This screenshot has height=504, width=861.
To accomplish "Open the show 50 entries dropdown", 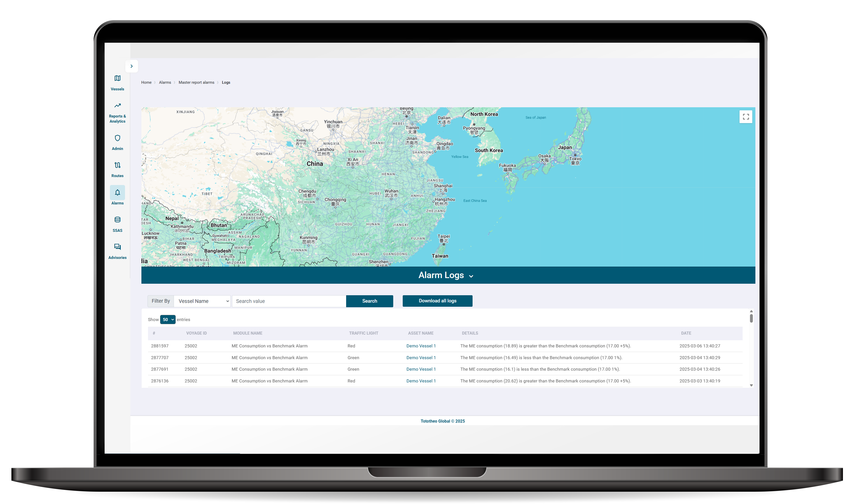I will click(168, 320).
